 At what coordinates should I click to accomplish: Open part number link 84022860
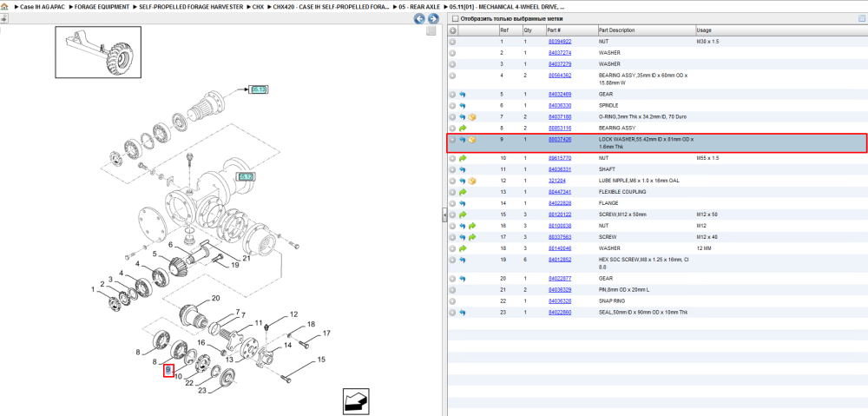pos(560,313)
